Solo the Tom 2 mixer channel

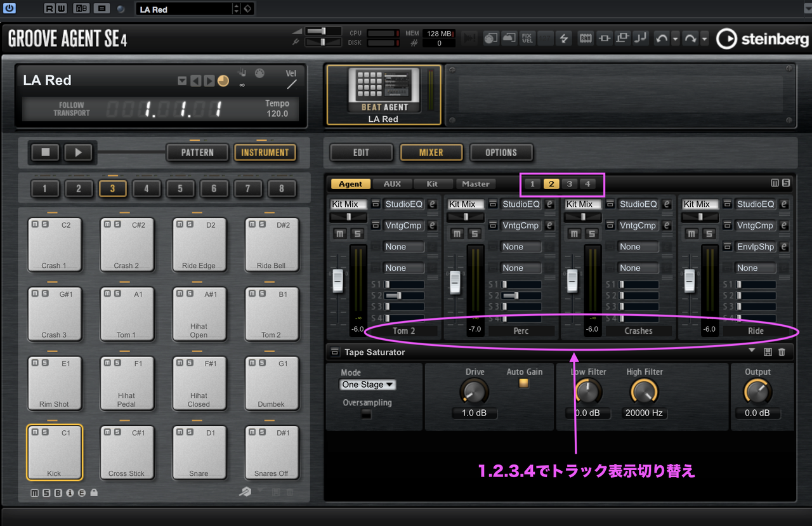click(x=357, y=234)
